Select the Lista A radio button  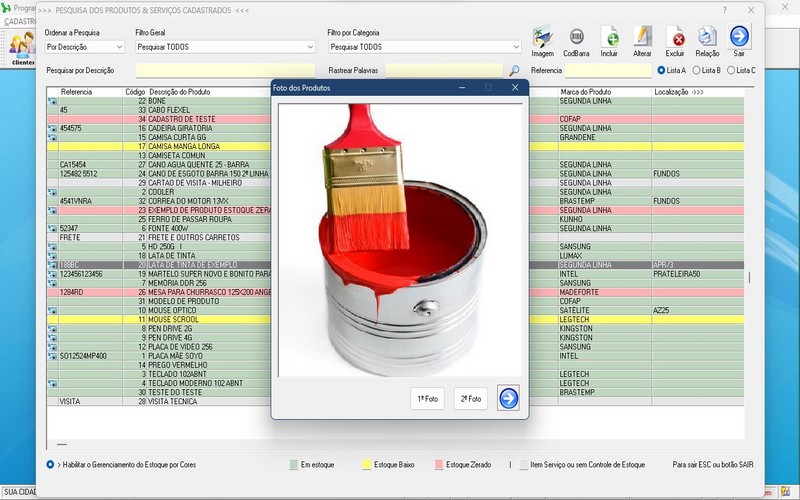pyautogui.click(x=662, y=71)
